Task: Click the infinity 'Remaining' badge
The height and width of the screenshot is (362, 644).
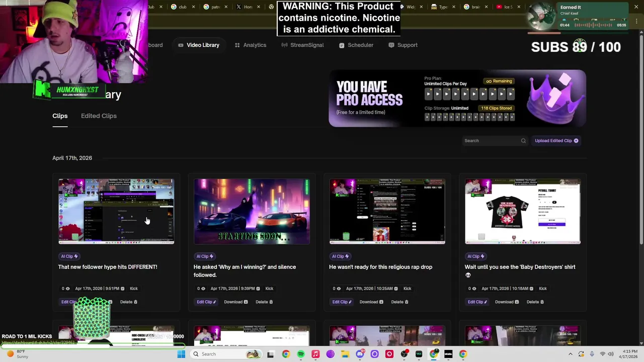Action: pyautogui.click(x=499, y=81)
